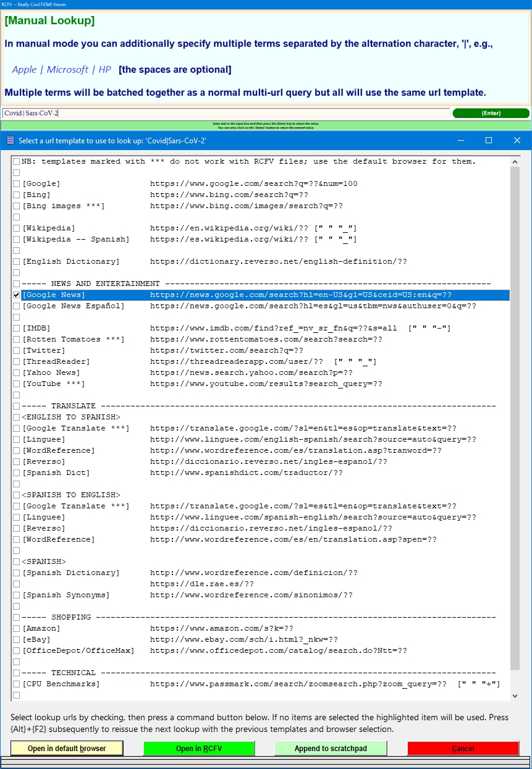Check the [Twitter] template checkbox

pyautogui.click(x=16, y=350)
